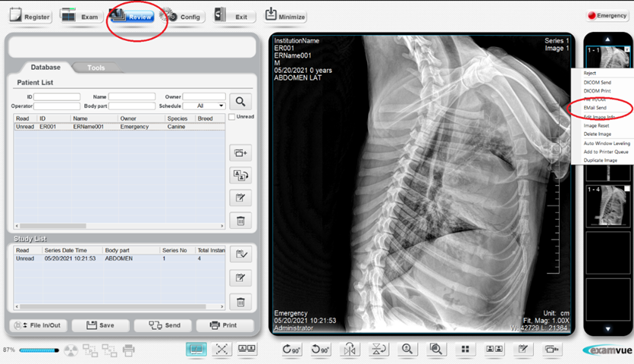Switch to the Database tab
The image size is (634, 364).
pos(46,67)
